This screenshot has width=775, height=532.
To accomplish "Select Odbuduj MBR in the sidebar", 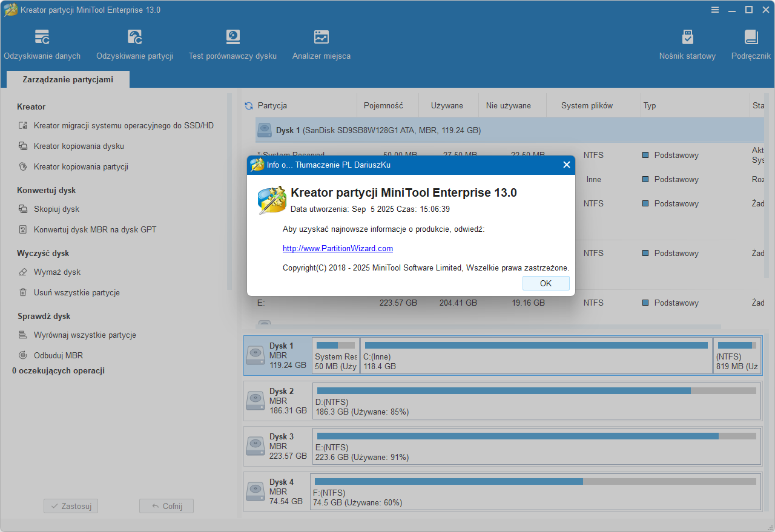I will 51,356.
